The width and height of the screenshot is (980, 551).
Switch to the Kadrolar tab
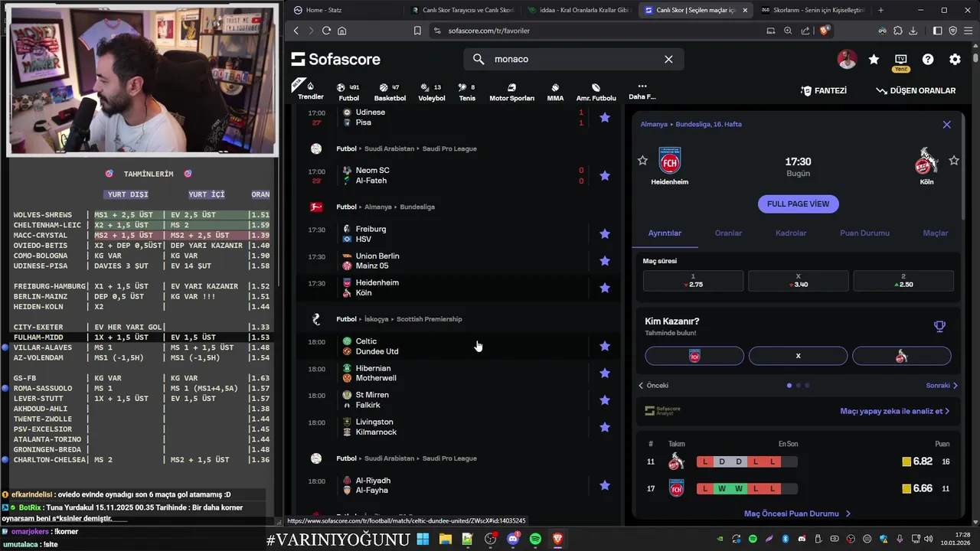[x=791, y=233]
